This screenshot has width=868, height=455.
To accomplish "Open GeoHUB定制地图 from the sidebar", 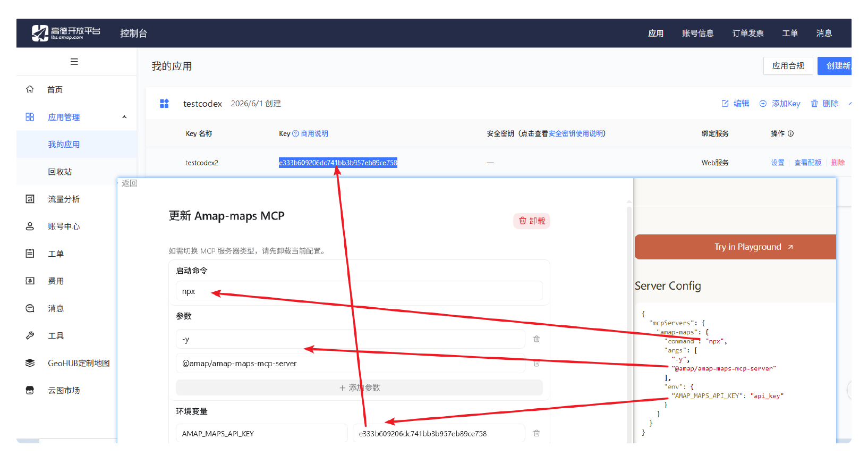I will click(79, 363).
